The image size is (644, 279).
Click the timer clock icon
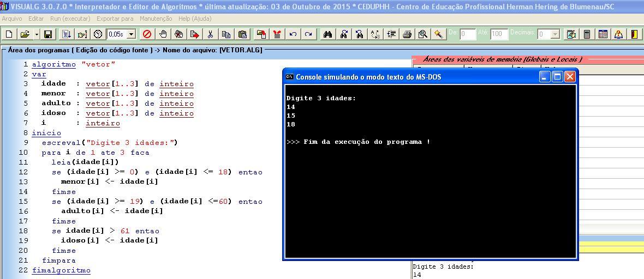click(x=98, y=34)
